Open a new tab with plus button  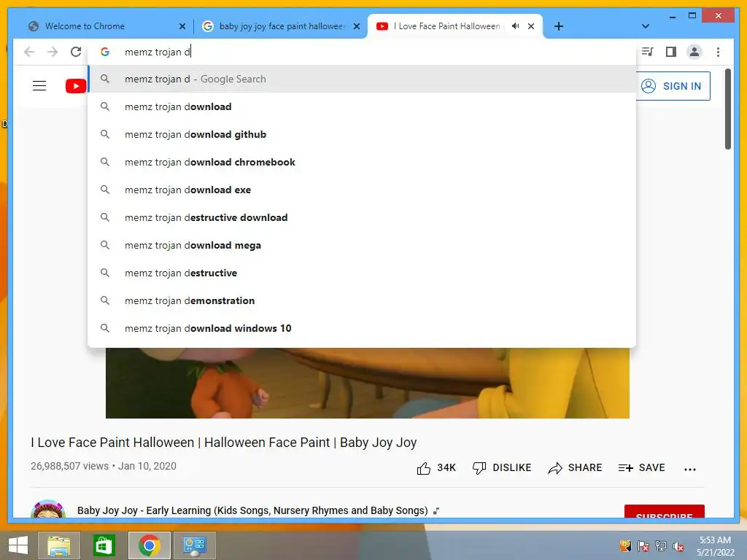559,26
